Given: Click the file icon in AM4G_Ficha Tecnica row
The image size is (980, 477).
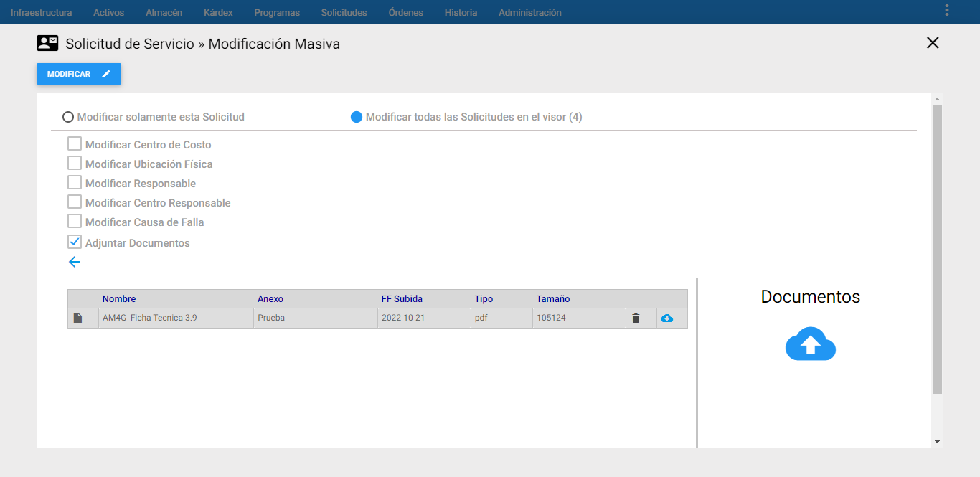Looking at the screenshot, I should (77, 318).
